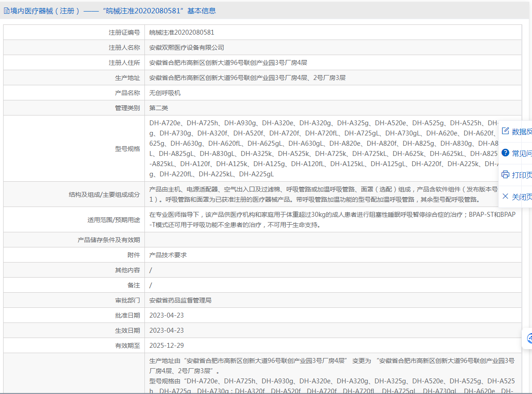Select the 其他内容 label
Screen dimensions: 532x394
pos(127,270)
